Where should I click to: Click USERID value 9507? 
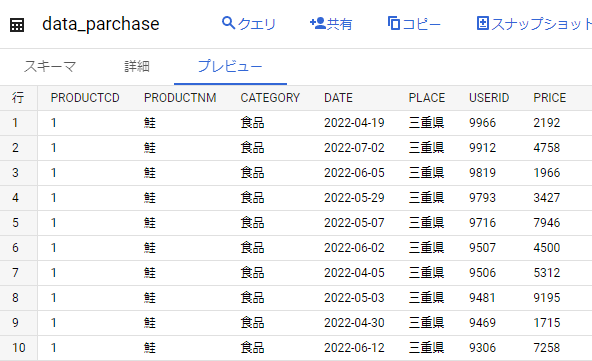tap(482, 248)
